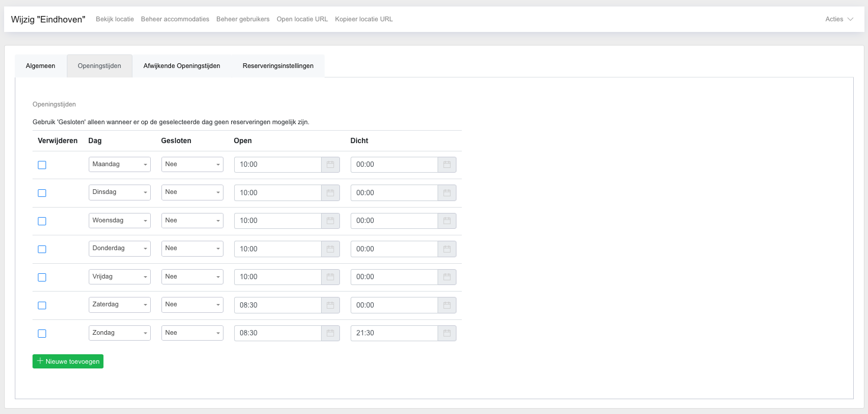The image size is (868, 414).
Task: Open time picker icon for Woensdag Dicht
Action: (447, 221)
